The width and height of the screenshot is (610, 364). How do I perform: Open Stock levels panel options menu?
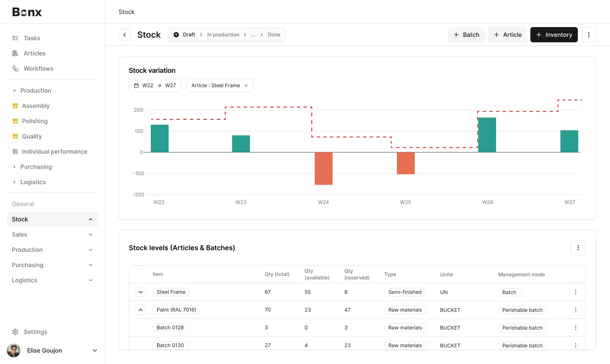click(578, 248)
